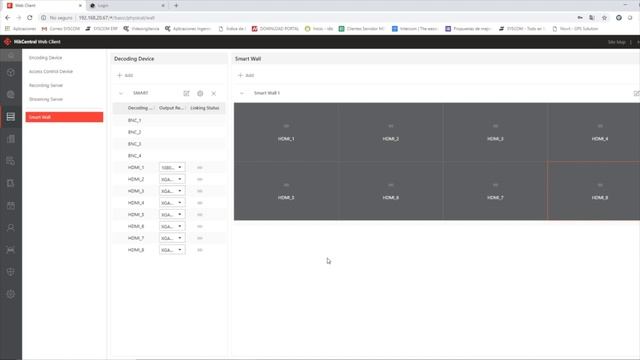Open output resolution dropdown for HDMI_2
640x360 pixels.
tap(172, 179)
